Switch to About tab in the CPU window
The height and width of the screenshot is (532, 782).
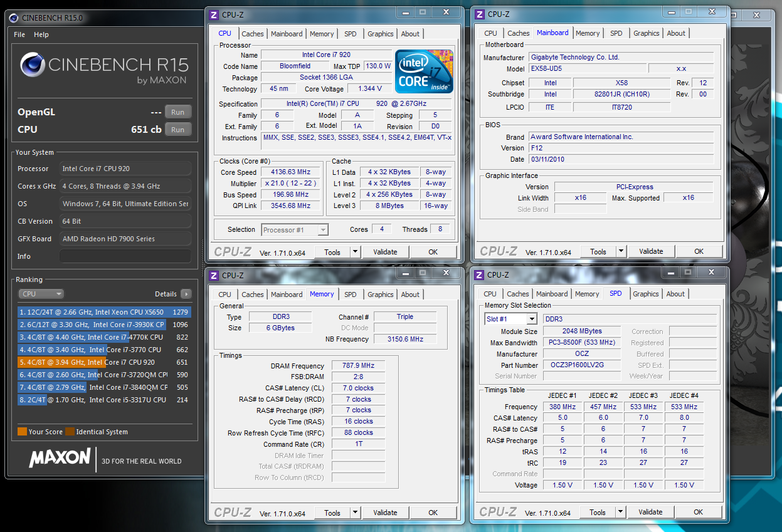point(410,34)
